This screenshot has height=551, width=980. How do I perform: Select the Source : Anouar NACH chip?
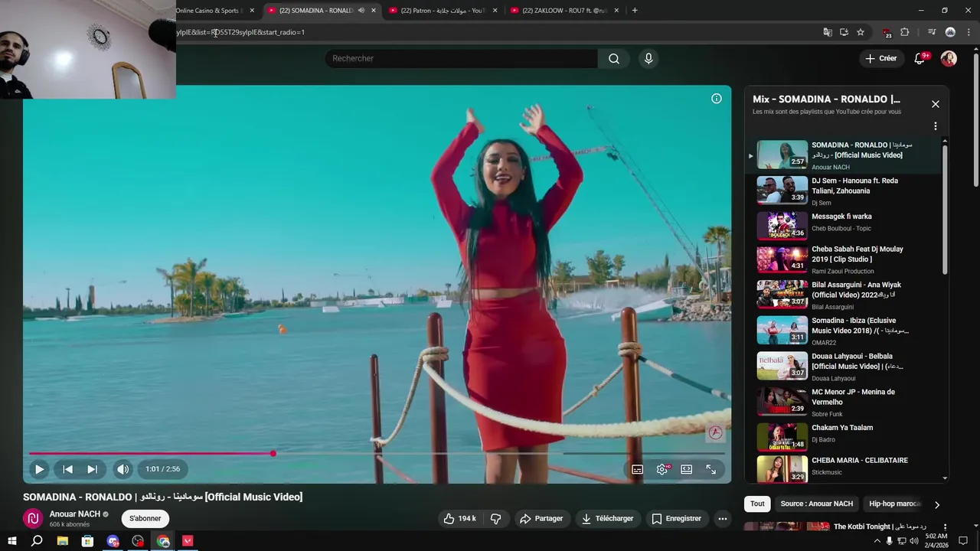click(816, 504)
